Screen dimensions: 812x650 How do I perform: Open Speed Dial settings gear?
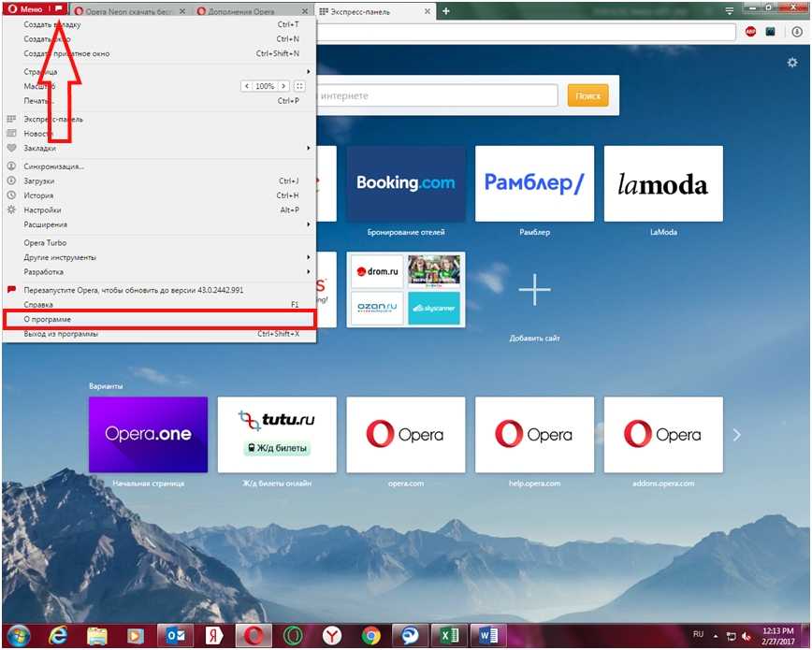pyautogui.click(x=792, y=63)
